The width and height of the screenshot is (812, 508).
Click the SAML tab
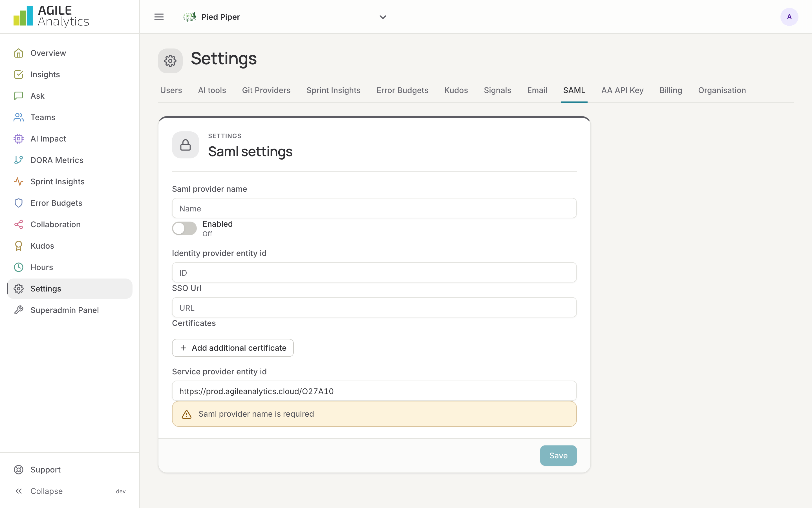click(x=574, y=90)
